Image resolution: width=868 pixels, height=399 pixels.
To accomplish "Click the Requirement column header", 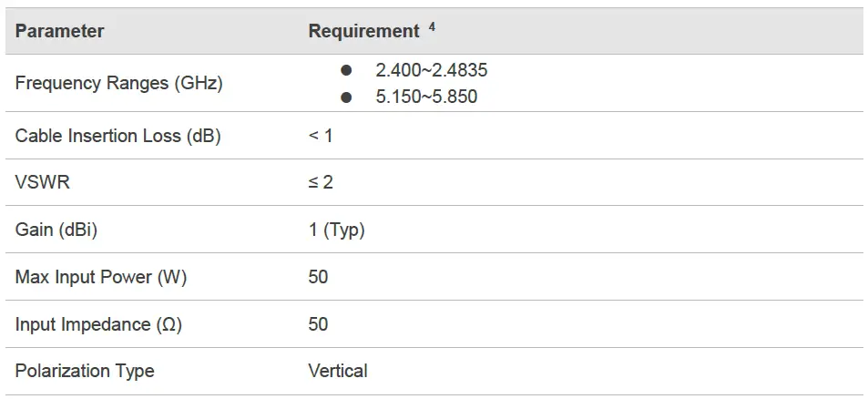I will point(363,31).
